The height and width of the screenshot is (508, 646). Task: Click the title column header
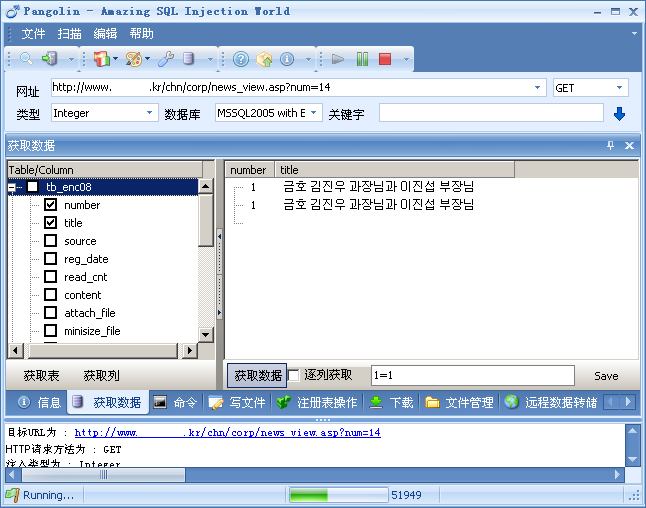point(394,169)
